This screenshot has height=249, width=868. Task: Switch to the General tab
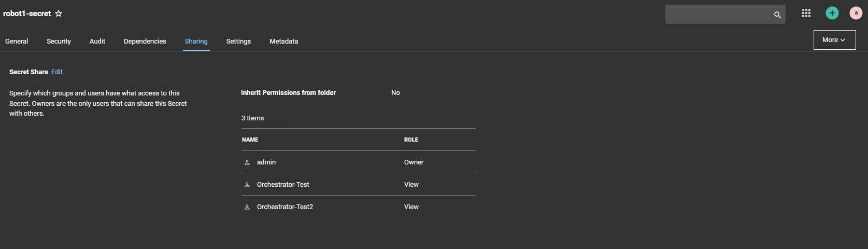pyautogui.click(x=17, y=41)
